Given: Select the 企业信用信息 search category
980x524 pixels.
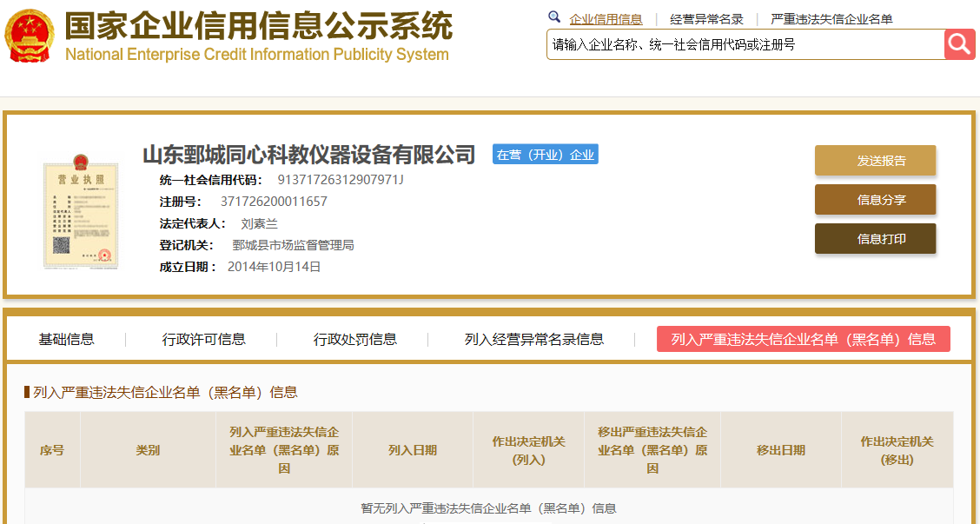Looking at the screenshot, I should [606, 19].
